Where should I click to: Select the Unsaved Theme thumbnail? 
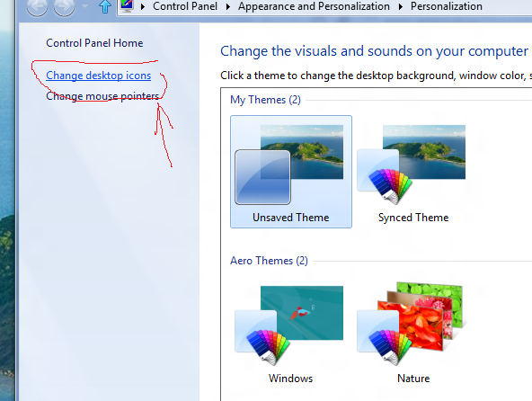point(291,172)
